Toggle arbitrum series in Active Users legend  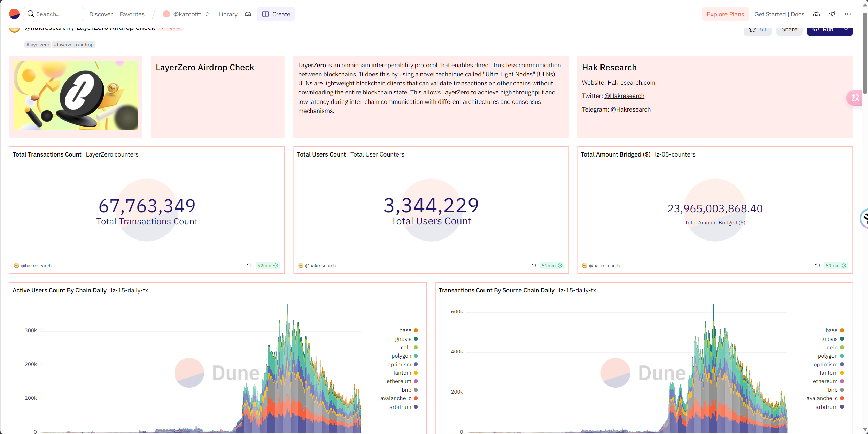403,407
